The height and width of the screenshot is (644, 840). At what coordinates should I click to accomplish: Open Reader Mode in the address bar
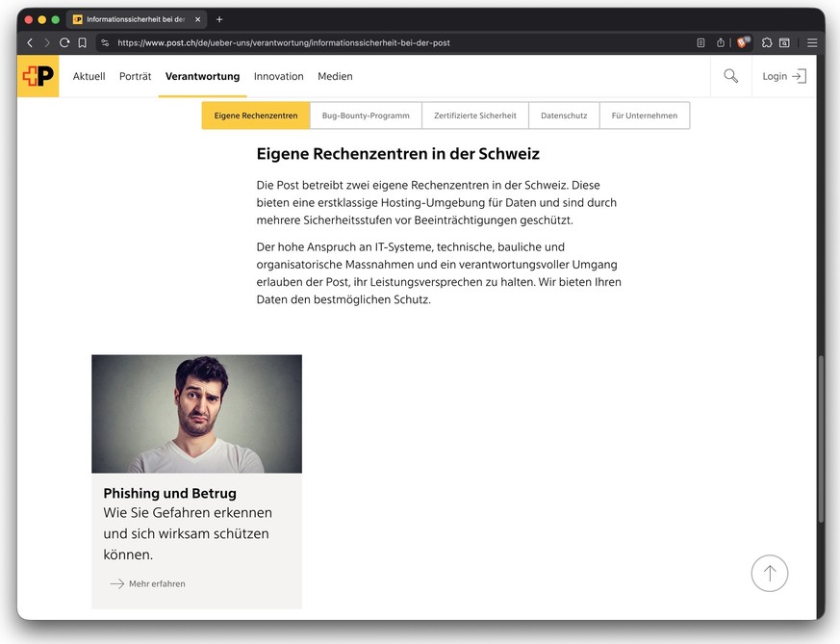[700, 42]
